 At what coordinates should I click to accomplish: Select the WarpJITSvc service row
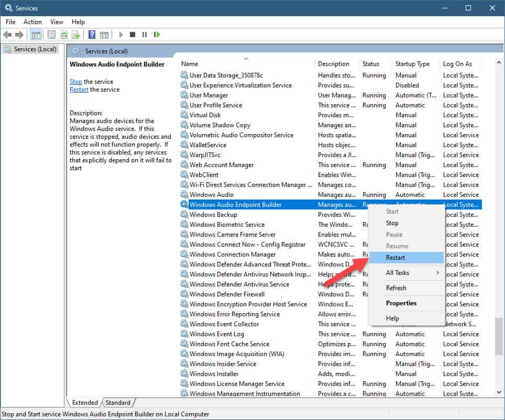(331, 155)
